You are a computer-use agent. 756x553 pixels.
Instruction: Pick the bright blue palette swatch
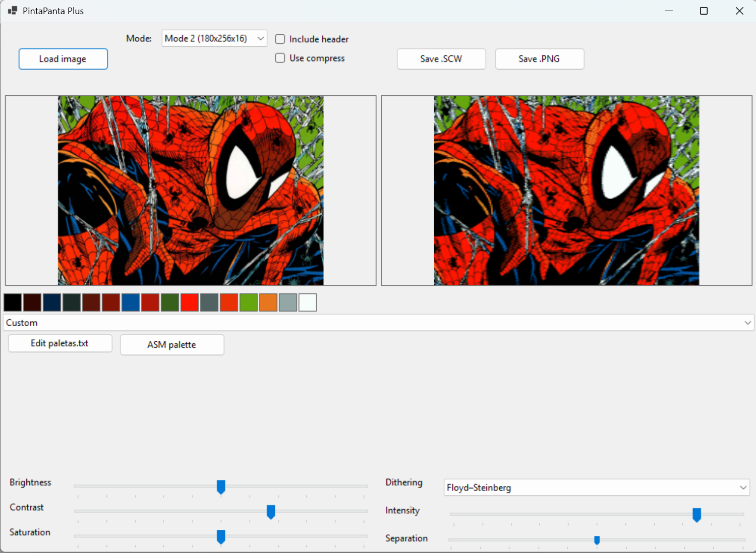point(131,302)
